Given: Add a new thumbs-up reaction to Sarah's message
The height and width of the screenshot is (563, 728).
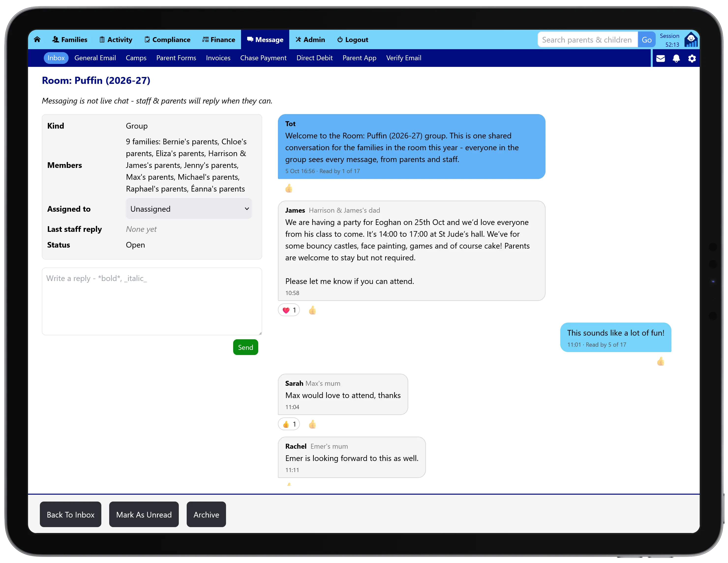Looking at the screenshot, I should tap(312, 424).
